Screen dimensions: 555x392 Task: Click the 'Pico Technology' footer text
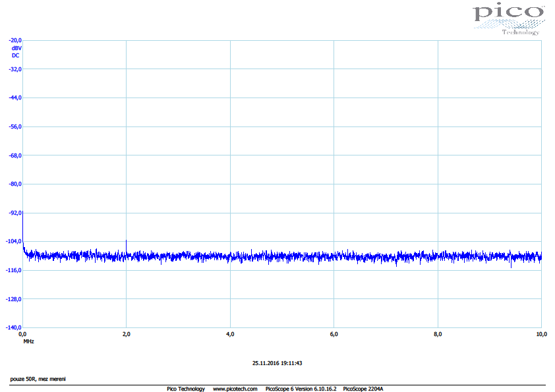click(186, 389)
